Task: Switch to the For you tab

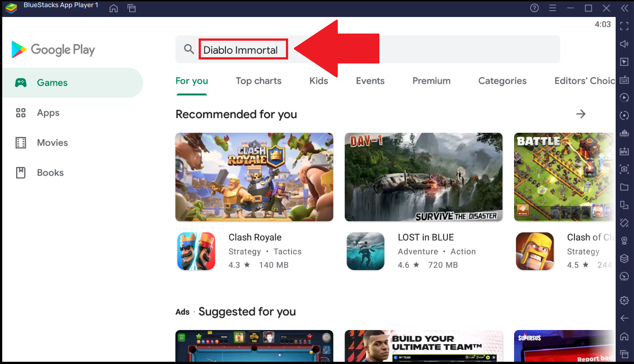Action: pyautogui.click(x=191, y=81)
